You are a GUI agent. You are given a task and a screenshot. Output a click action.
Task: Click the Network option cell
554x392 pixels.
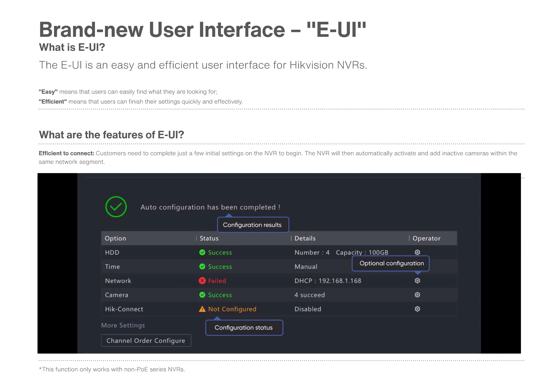click(118, 281)
